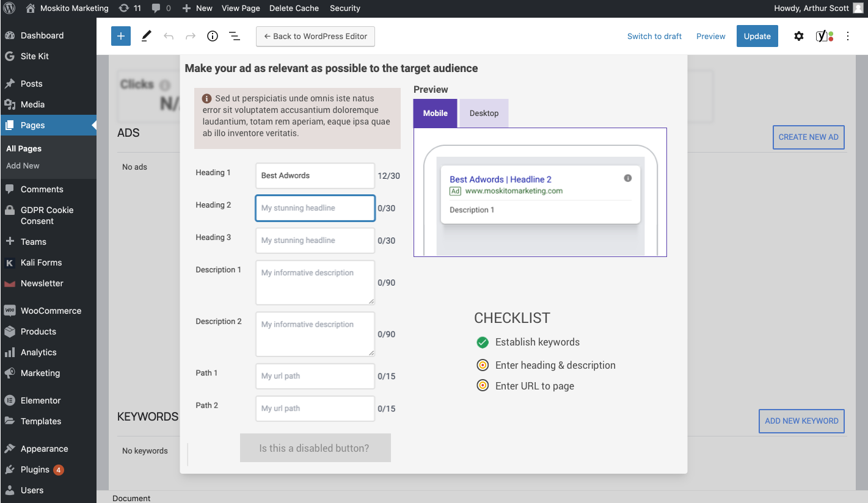The image size is (868, 503).
Task: Click the Establish keywords green check
Action: point(483,342)
